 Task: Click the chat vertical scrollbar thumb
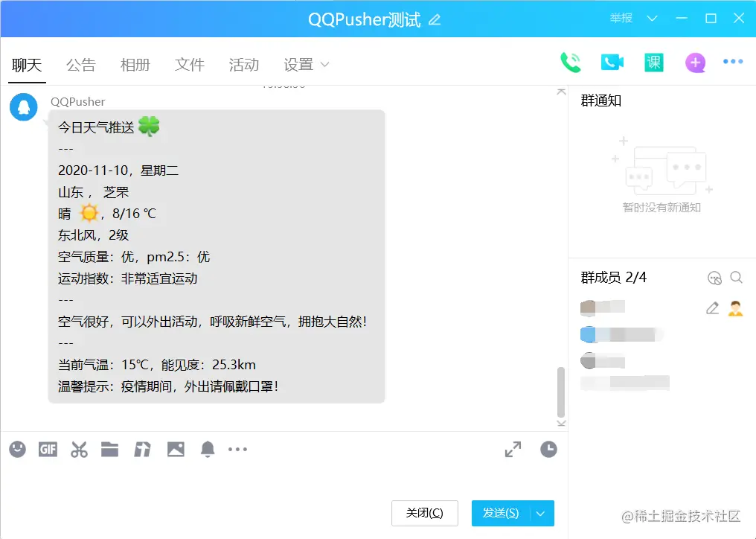coord(561,392)
